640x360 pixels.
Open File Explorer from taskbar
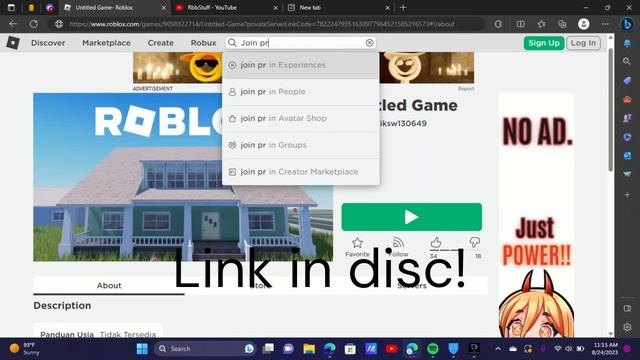309,349
